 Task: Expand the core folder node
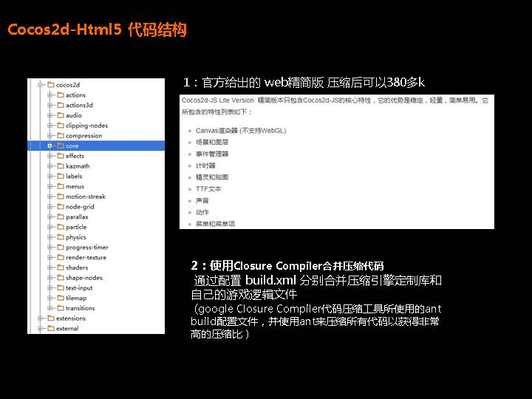[50, 146]
